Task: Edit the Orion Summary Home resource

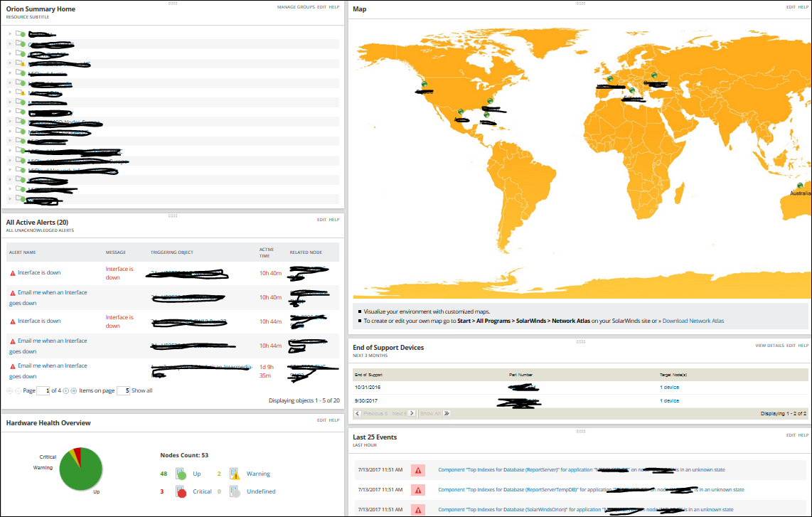Action: (x=321, y=7)
